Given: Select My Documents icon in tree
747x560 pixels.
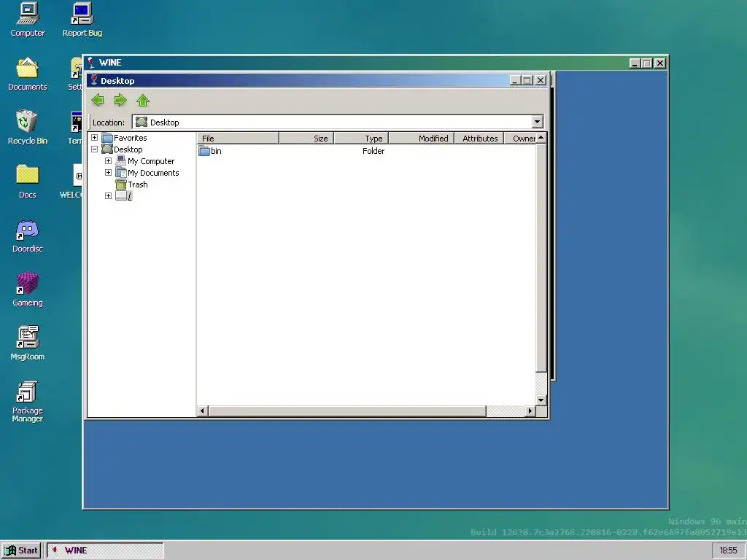Looking at the screenshot, I should pos(121,172).
